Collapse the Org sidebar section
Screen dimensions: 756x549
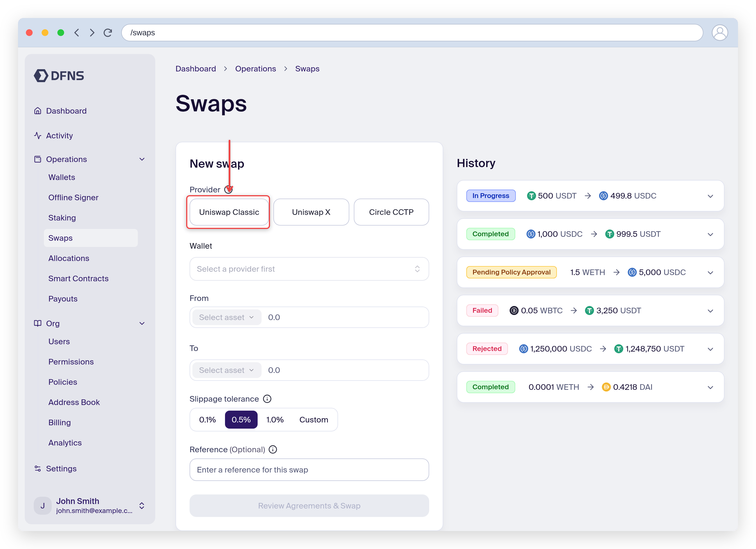pyautogui.click(x=142, y=323)
